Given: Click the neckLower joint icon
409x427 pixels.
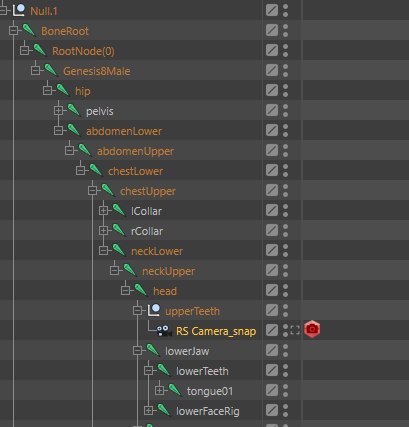Looking at the screenshot, I should (119, 250).
